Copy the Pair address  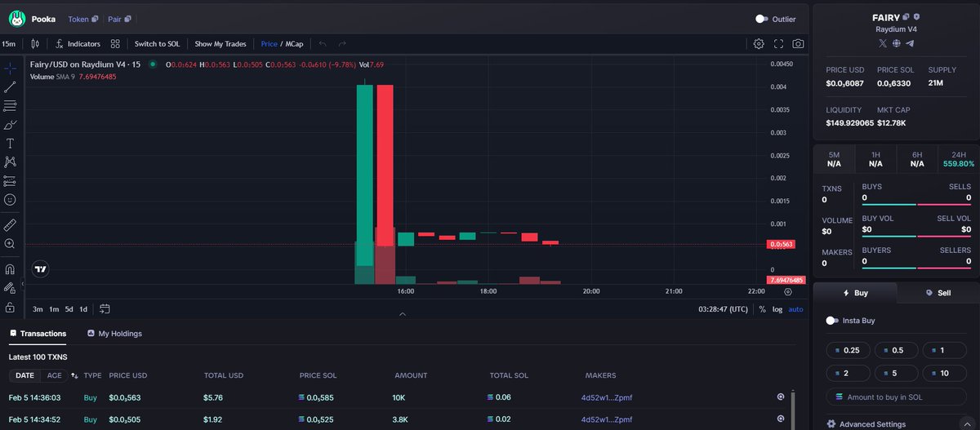[127, 19]
